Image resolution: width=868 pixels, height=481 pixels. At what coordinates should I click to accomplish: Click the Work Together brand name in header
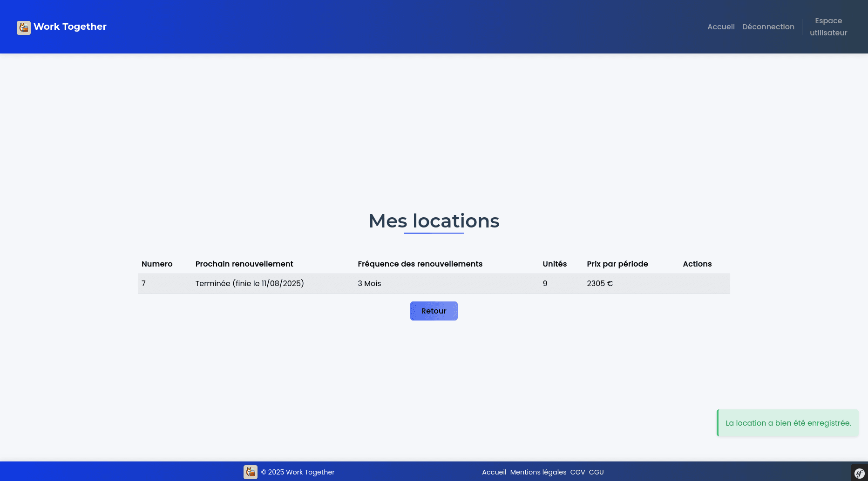[x=70, y=27]
